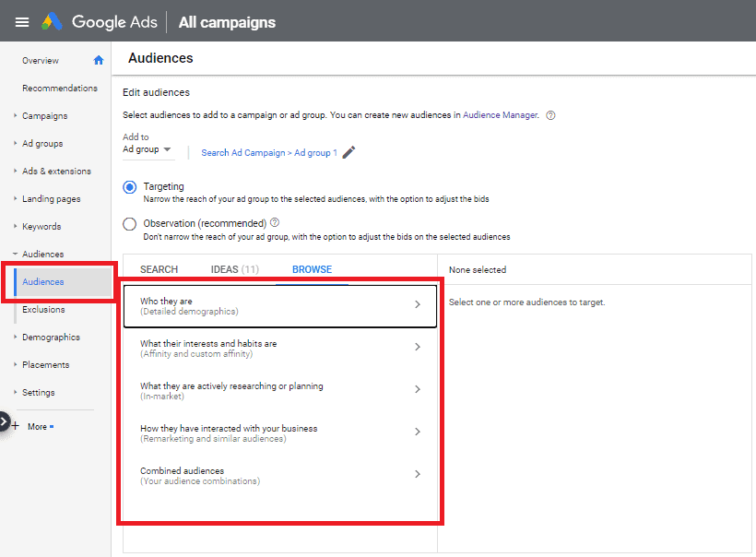The image size is (756, 557).
Task: Expand side panel with the dark arrow
Action: point(4,422)
